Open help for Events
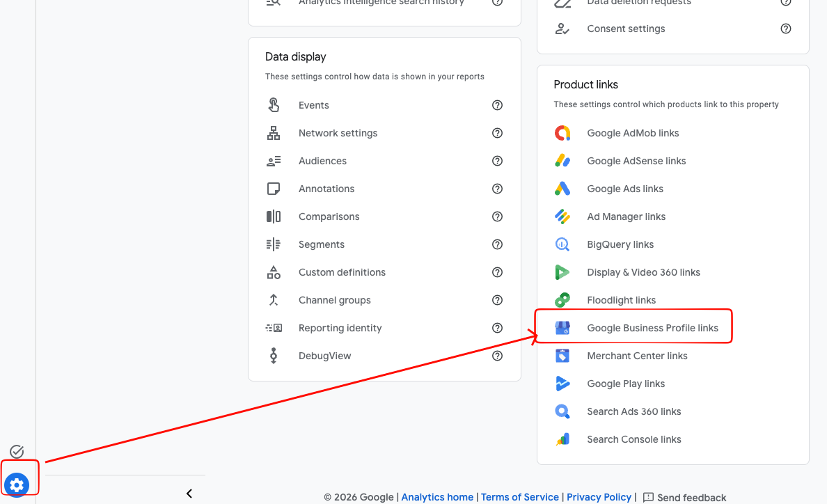 [497, 105]
